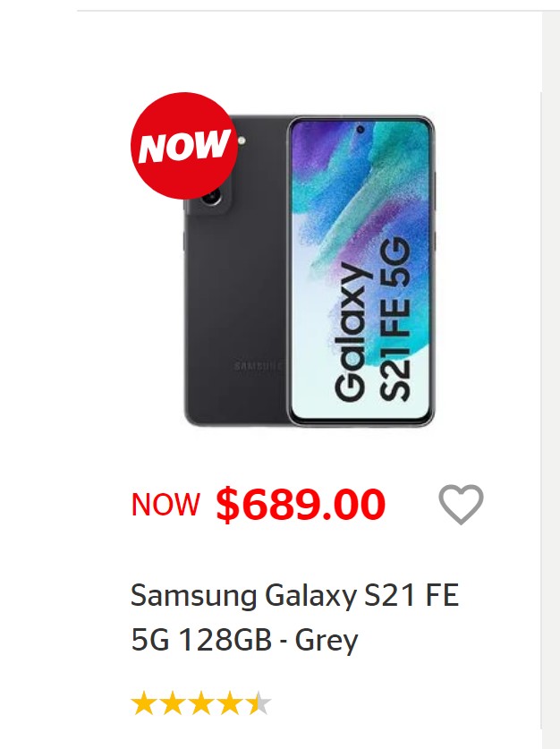The height and width of the screenshot is (749, 560).
Task: Click the "5G 128GB - Grey" title line
Action: (x=244, y=641)
